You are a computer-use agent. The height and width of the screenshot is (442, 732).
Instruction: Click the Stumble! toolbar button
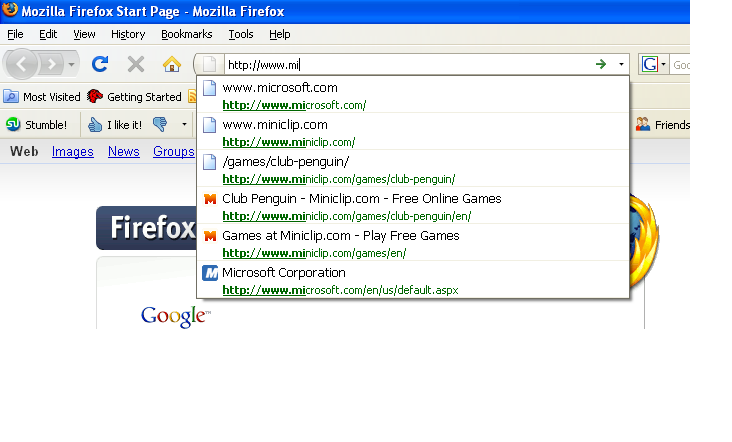coord(36,125)
